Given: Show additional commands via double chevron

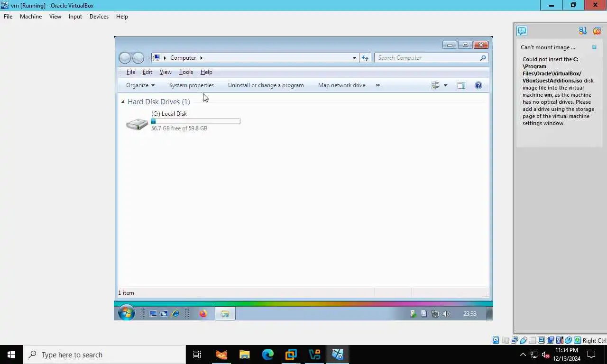Looking at the screenshot, I should pos(378,85).
